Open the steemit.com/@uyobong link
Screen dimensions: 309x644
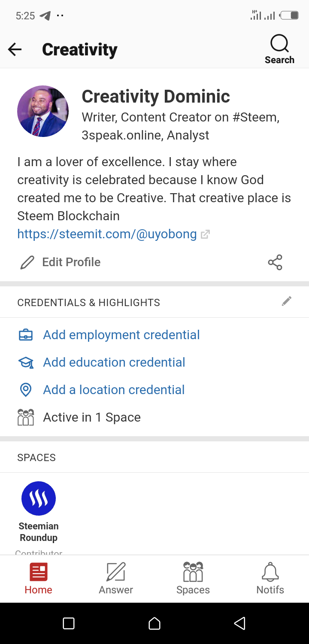click(107, 234)
